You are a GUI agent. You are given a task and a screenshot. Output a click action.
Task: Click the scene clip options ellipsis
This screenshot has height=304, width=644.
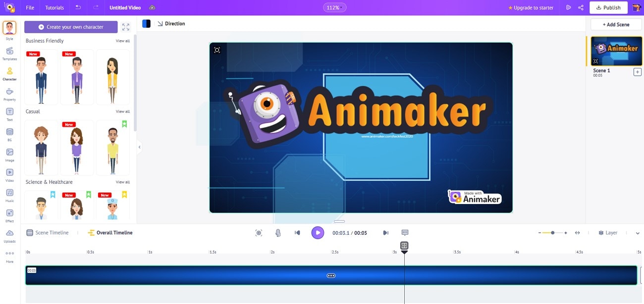point(331,275)
